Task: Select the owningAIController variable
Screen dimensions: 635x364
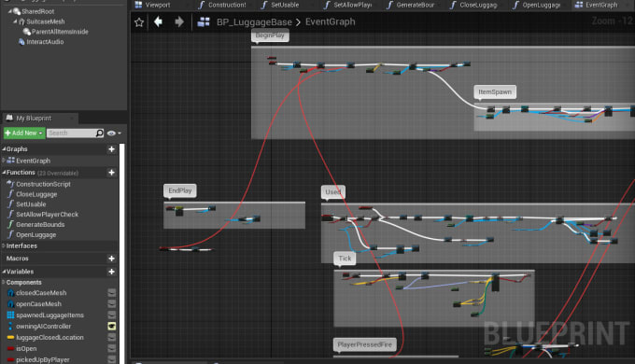Action: (x=43, y=327)
